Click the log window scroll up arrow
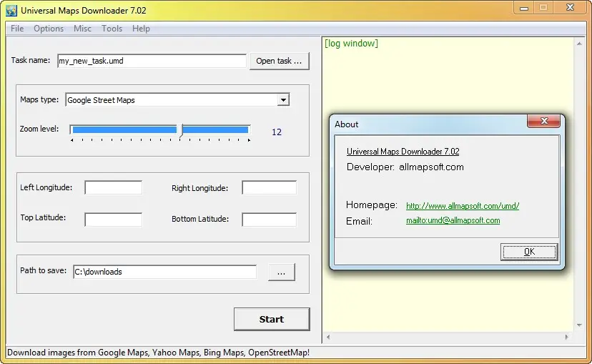592x364 pixels. click(579, 44)
